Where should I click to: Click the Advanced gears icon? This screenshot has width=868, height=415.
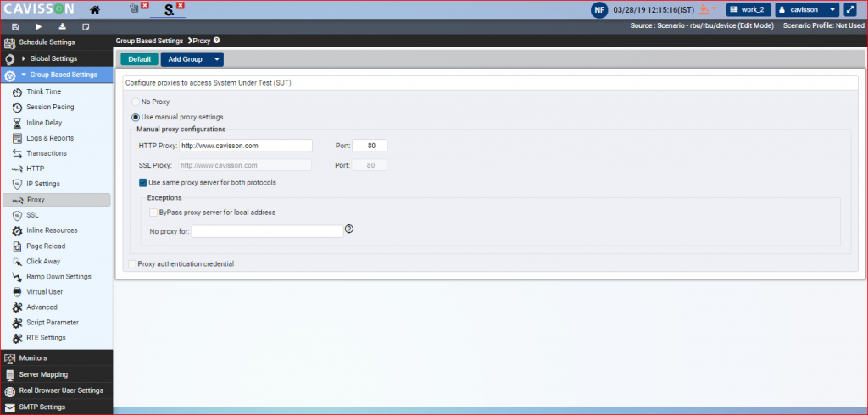pos(17,307)
